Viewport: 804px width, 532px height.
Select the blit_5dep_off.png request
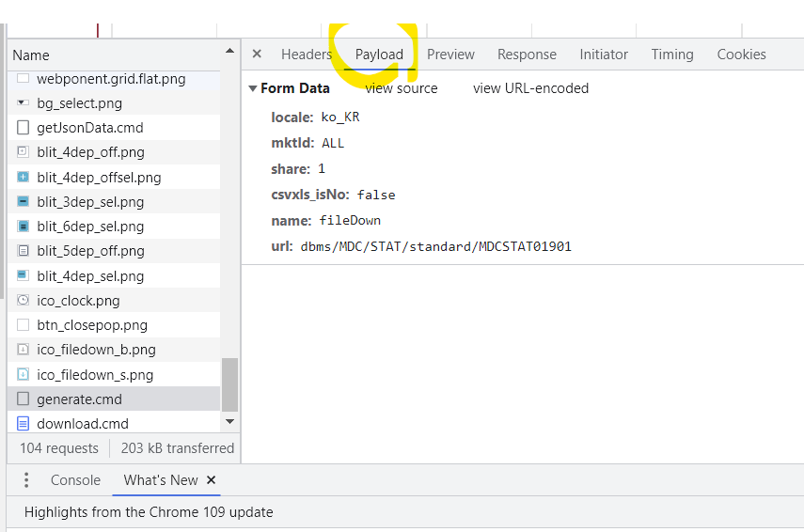coord(114,251)
